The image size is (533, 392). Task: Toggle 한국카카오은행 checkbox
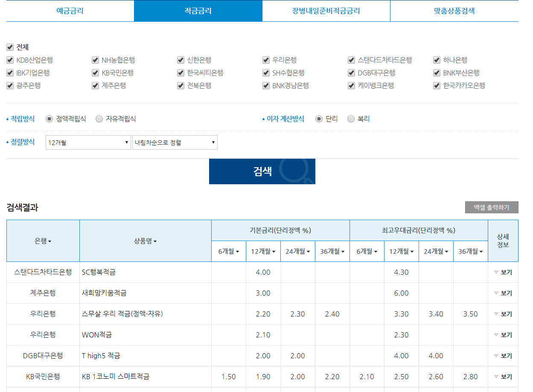point(437,86)
